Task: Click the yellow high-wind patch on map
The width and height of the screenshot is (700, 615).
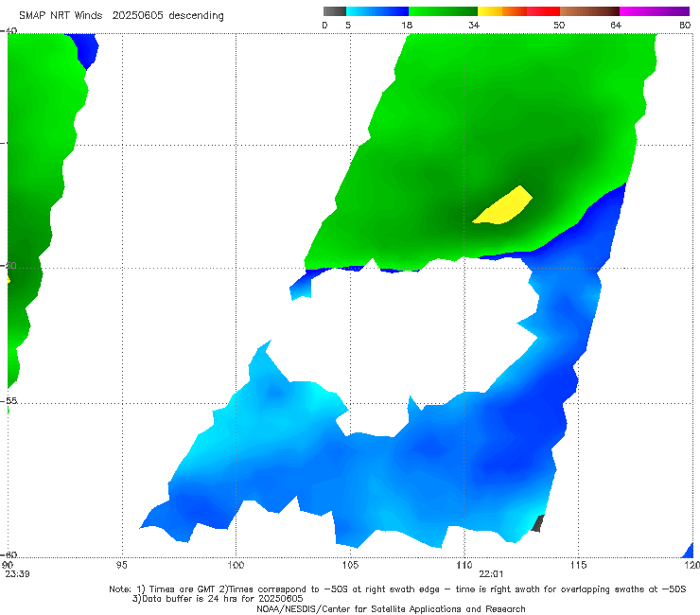Action: tap(503, 206)
